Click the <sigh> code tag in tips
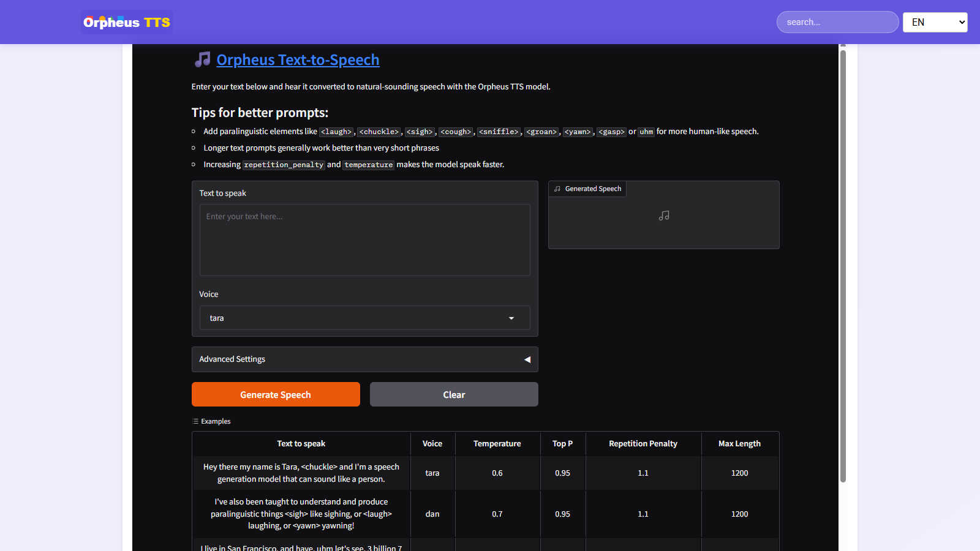The image size is (980, 551). [x=420, y=132]
